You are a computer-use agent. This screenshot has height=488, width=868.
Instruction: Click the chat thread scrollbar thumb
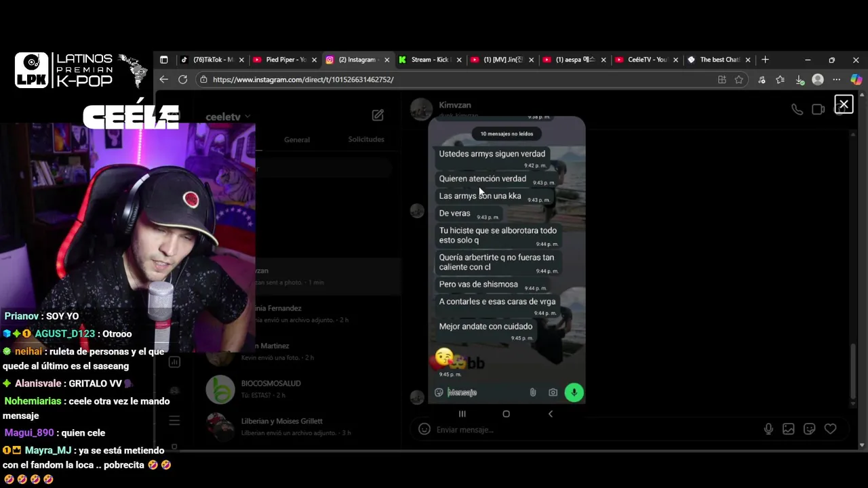[x=853, y=371]
